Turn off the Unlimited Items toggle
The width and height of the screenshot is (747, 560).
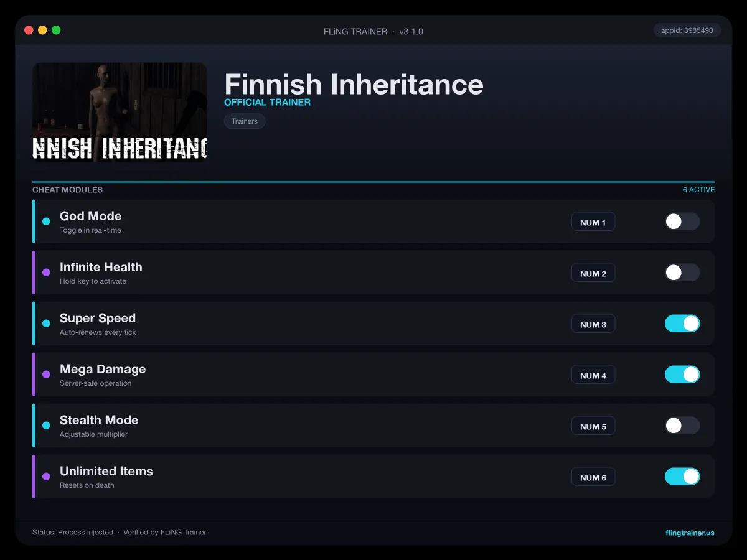682,477
